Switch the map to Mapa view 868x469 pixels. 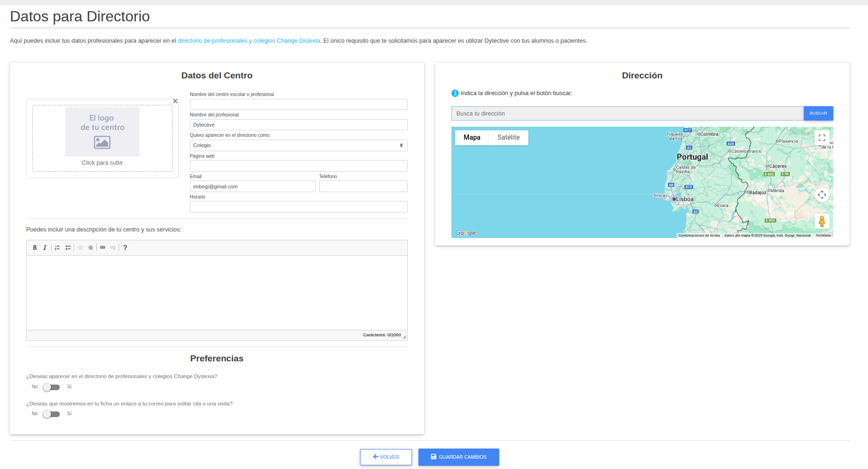pyautogui.click(x=472, y=137)
